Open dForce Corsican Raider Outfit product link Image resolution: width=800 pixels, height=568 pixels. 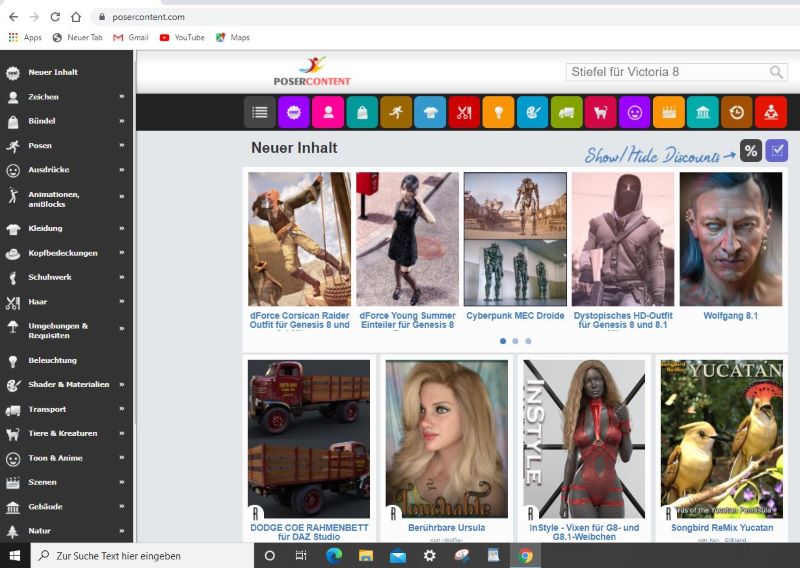coord(299,320)
